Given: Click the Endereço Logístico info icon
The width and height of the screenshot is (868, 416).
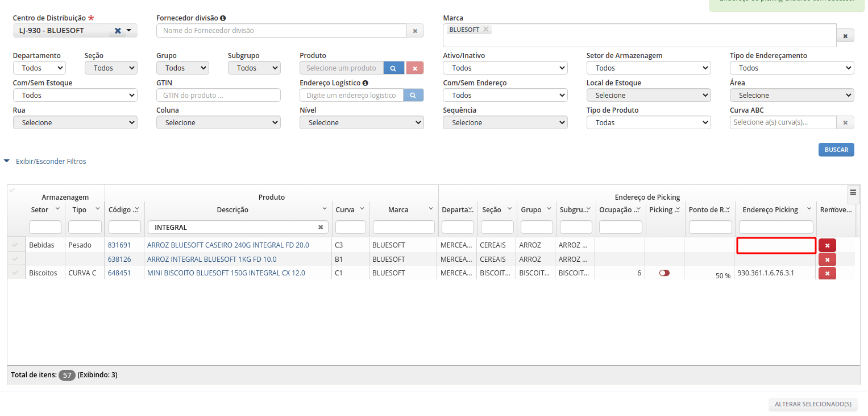Looking at the screenshot, I should click(366, 83).
